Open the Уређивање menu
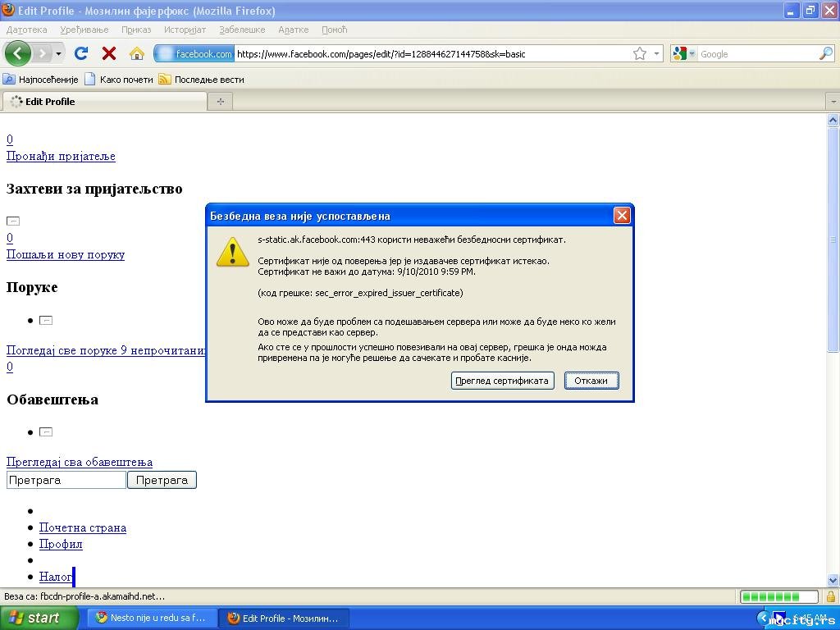Image resolution: width=840 pixels, height=630 pixels. [84, 30]
